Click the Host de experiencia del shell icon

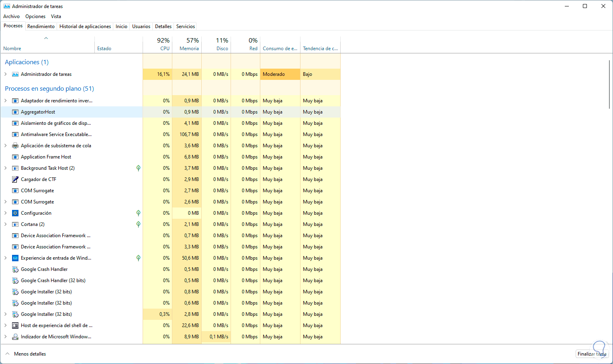click(15, 325)
